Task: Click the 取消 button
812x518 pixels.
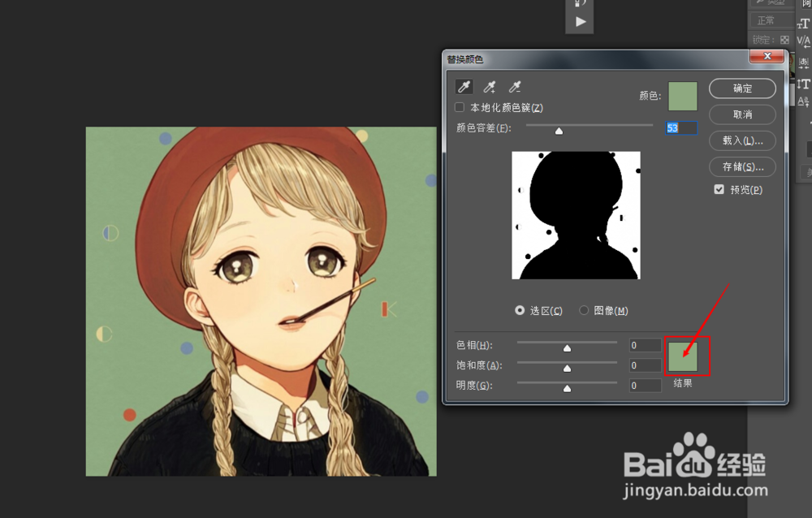Action: pos(742,114)
